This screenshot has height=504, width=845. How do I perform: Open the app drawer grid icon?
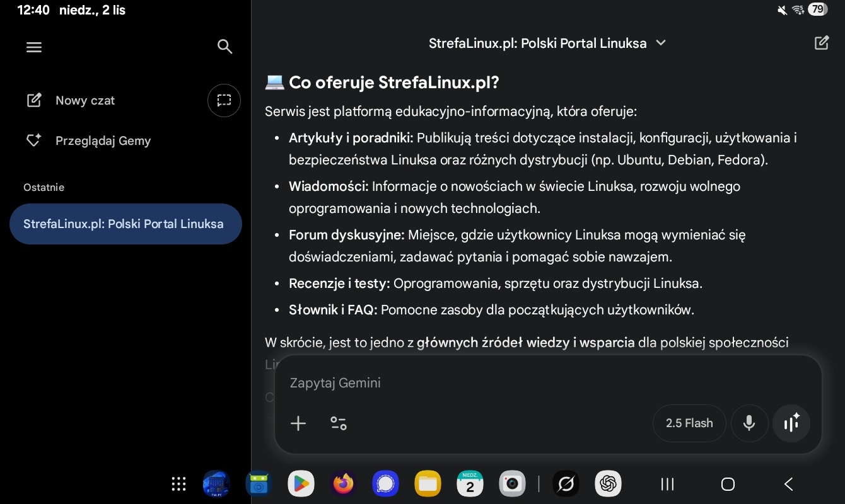click(178, 484)
